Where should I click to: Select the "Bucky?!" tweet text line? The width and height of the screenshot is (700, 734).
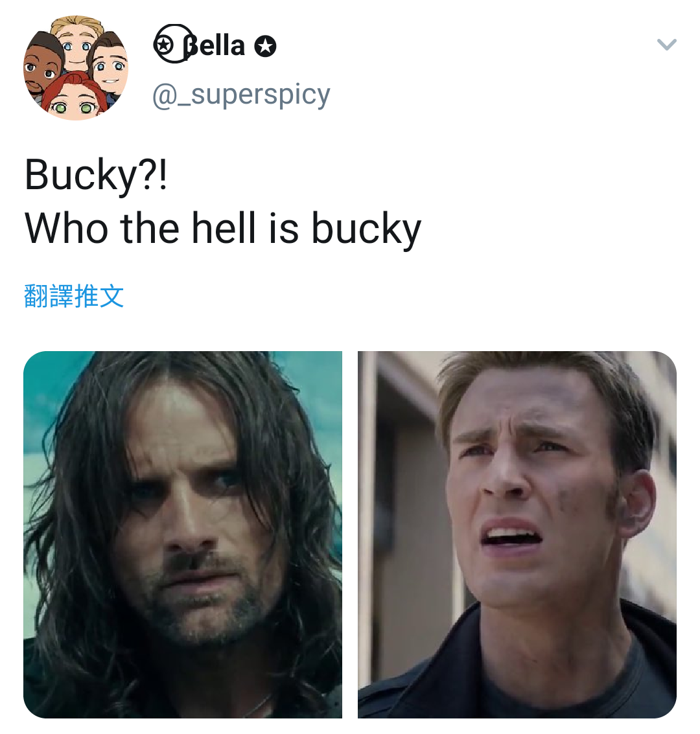click(x=95, y=176)
